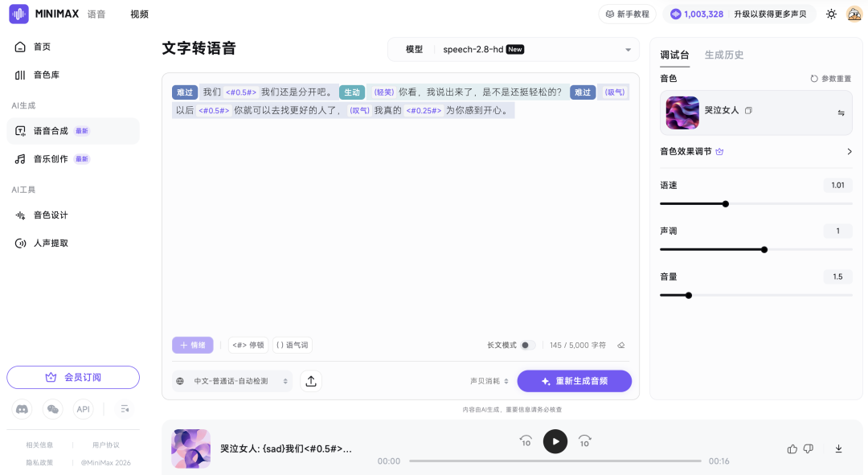Click the swap voice icon in voice card
Image resolution: width=868 pixels, height=475 pixels.
coord(842,113)
